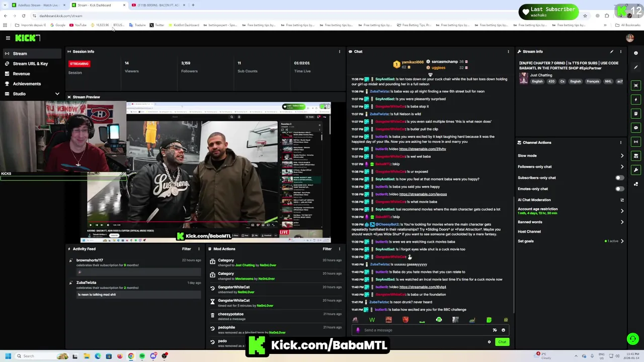Click the stream preview widget icon in sidebar
The height and width of the screenshot is (362, 644).
coord(636,85)
